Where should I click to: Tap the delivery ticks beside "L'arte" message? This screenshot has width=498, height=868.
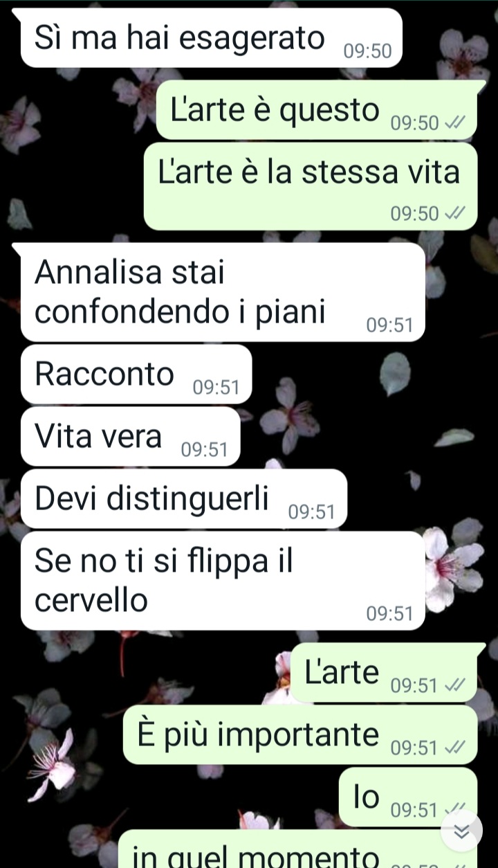click(x=455, y=685)
